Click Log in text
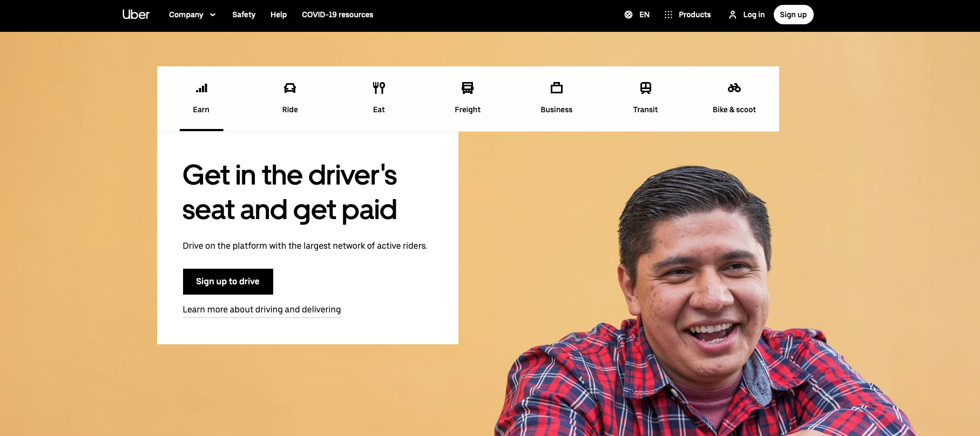Viewport: 980px width, 436px height. pos(754,15)
